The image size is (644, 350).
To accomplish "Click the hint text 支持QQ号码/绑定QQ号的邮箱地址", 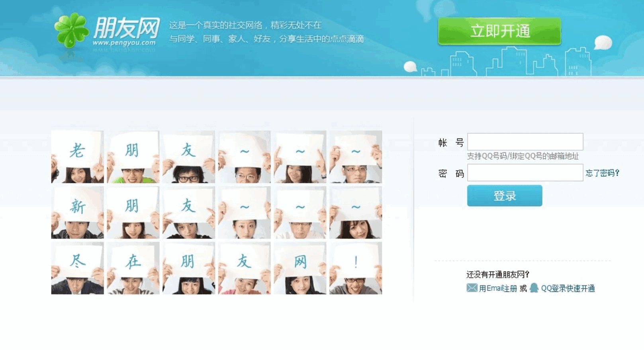I will (x=523, y=156).
